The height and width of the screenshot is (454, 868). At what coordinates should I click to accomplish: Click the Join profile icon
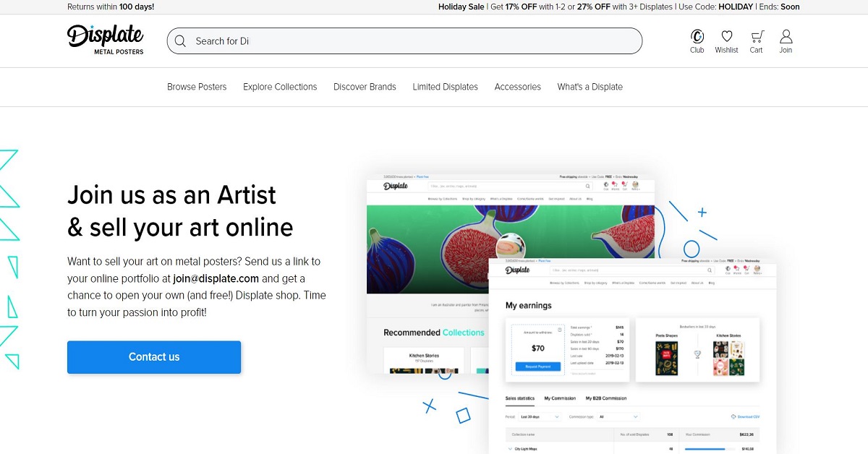(x=786, y=38)
